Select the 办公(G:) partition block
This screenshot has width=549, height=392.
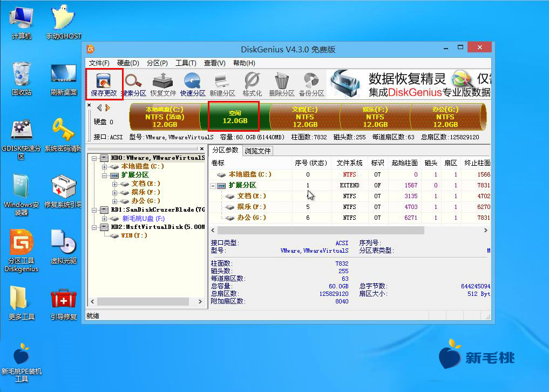[445, 117]
